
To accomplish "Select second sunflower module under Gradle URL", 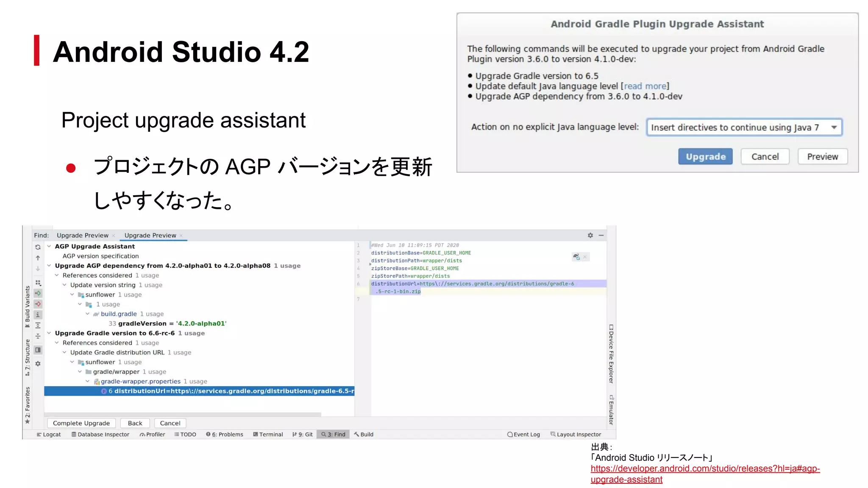I will pyautogui.click(x=100, y=362).
